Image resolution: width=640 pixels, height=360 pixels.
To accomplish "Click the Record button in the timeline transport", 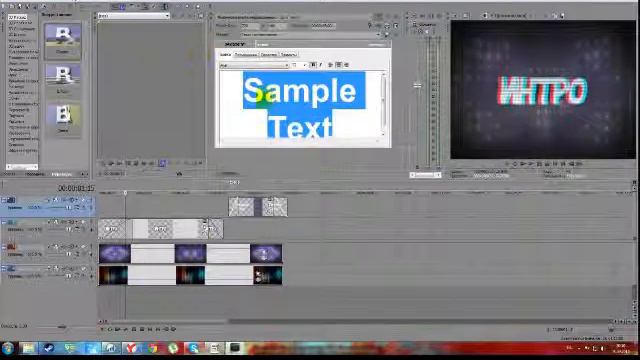I will [102, 329].
